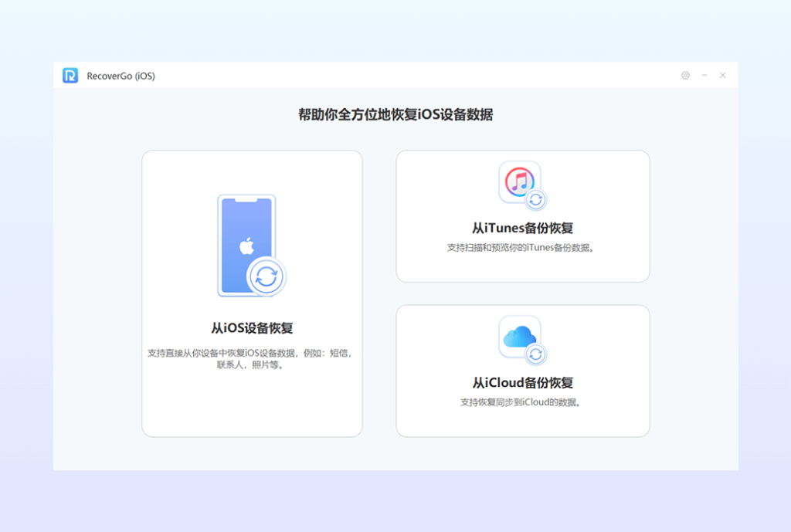Click description 支持扫描和预览你的iTunes备份数据
The width and height of the screenshot is (791, 532).
(520, 248)
